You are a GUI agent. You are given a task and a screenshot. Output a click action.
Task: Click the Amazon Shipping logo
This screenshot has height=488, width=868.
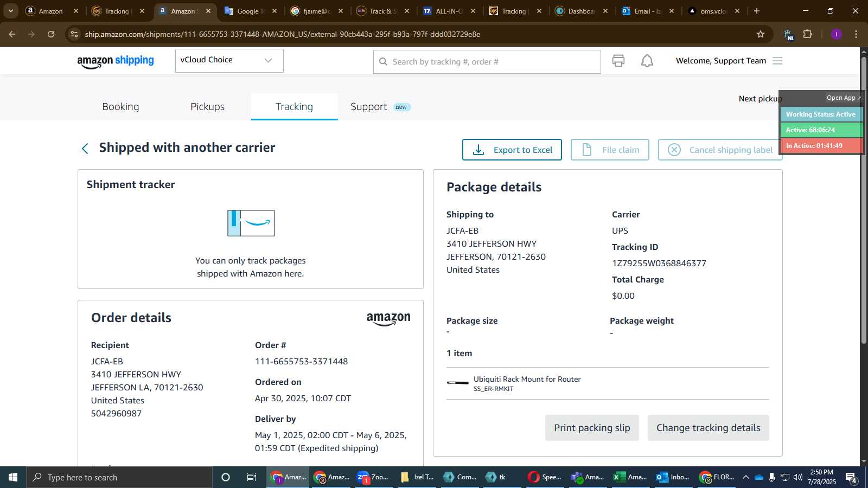116,61
